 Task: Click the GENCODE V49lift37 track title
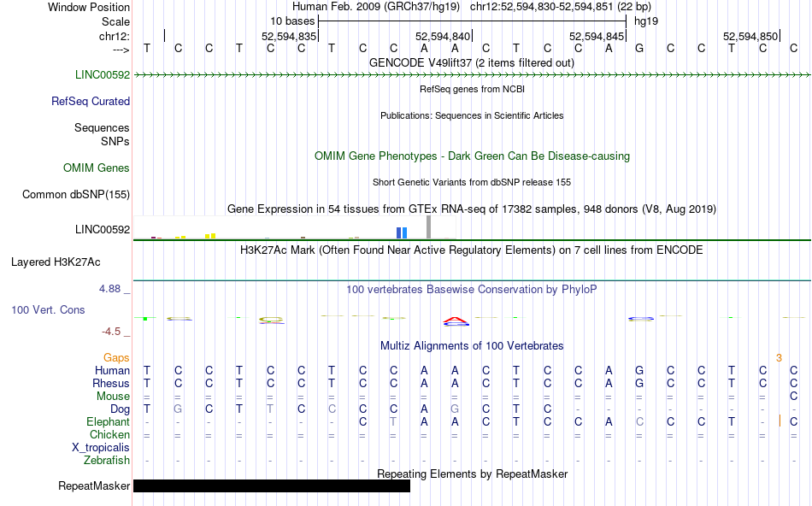[x=472, y=62]
